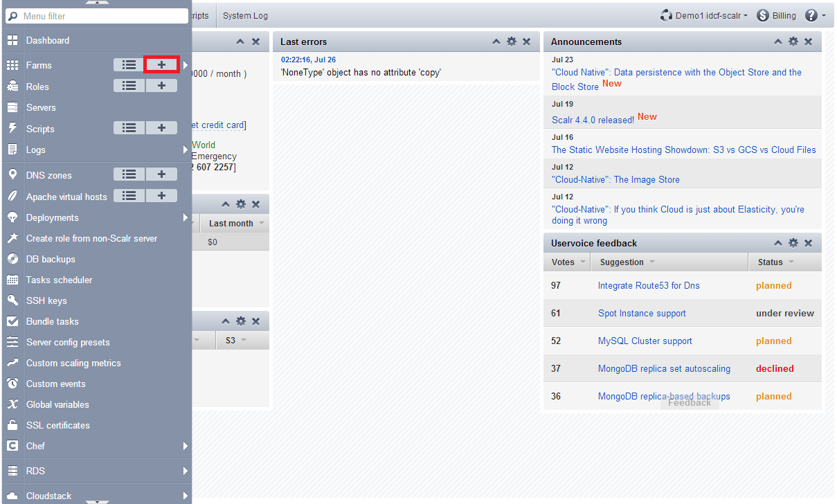The width and height of the screenshot is (837, 504).
Task: Open Scalr 4.4.0 released announcement
Action: tap(593, 120)
